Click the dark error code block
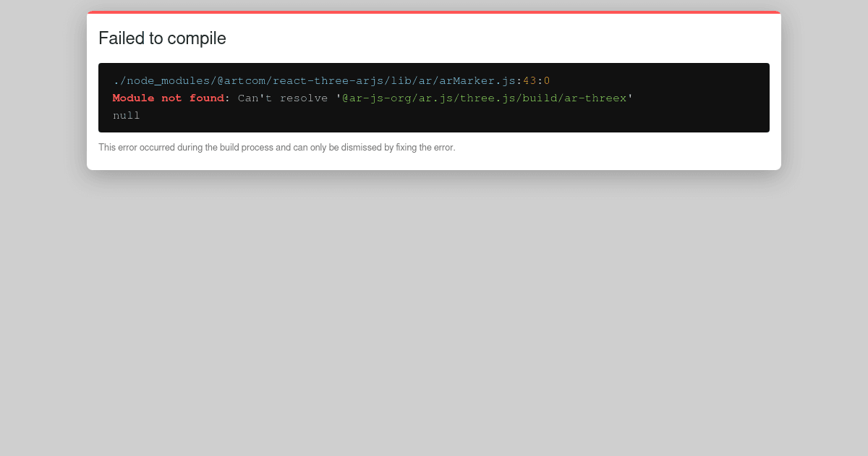Screen dimensions: 868x456 pyautogui.click(x=434, y=98)
